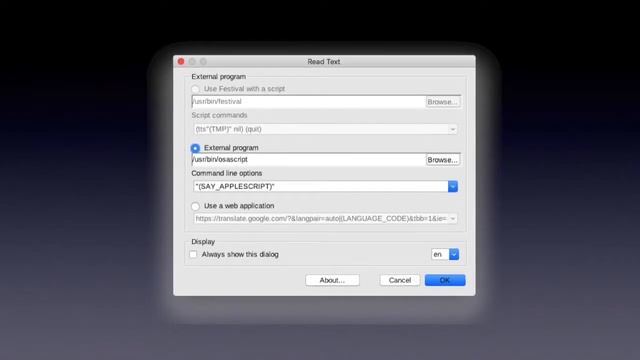The image size is (640, 360).
Task: Expand the web application URL dropdown
Action: 453,219
